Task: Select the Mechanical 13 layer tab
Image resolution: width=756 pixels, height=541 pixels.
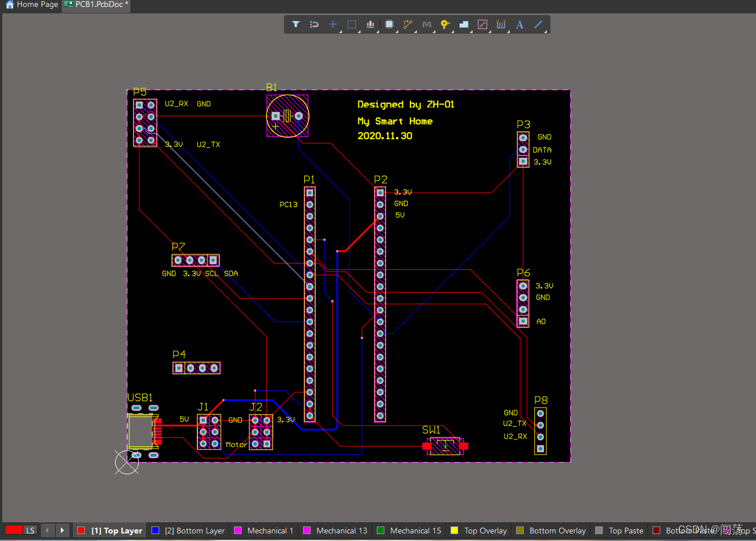Action: [x=335, y=531]
